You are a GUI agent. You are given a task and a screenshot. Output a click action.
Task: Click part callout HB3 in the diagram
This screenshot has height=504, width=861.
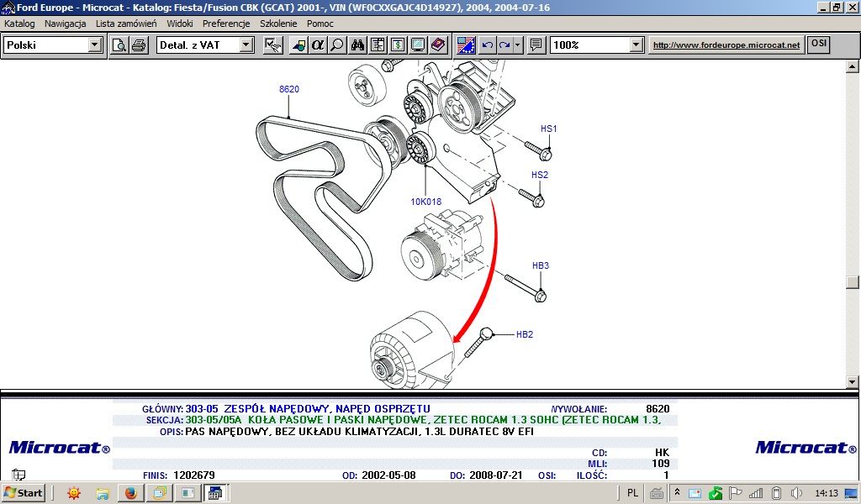541,265
